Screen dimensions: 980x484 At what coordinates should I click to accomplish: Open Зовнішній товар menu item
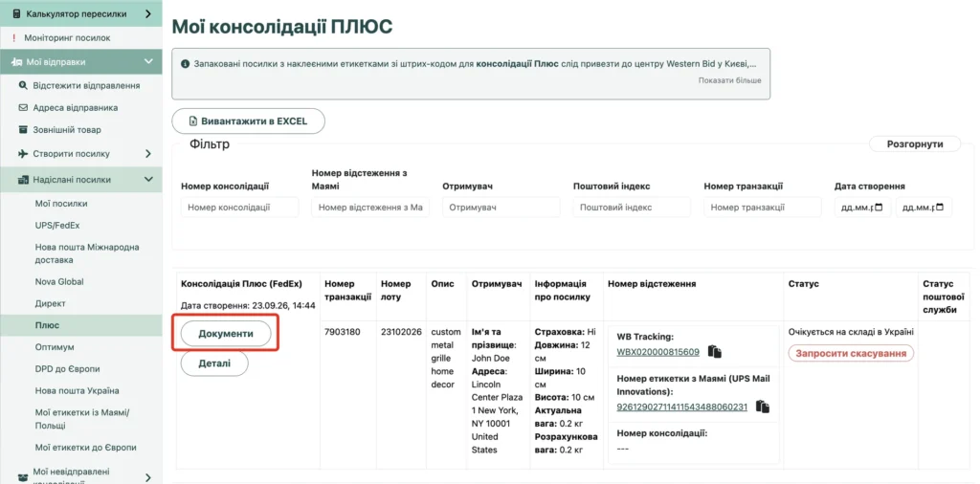coord(67,130)
